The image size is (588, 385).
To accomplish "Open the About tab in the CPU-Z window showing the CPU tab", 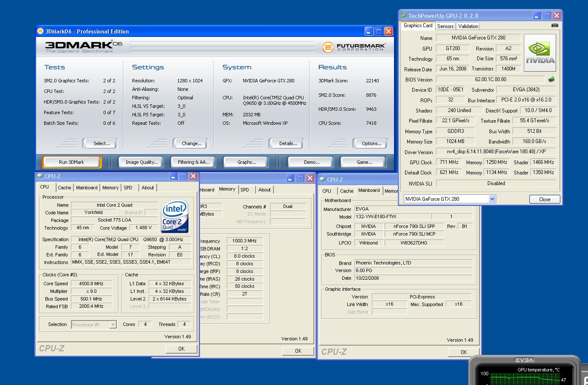I will point(148,188).
